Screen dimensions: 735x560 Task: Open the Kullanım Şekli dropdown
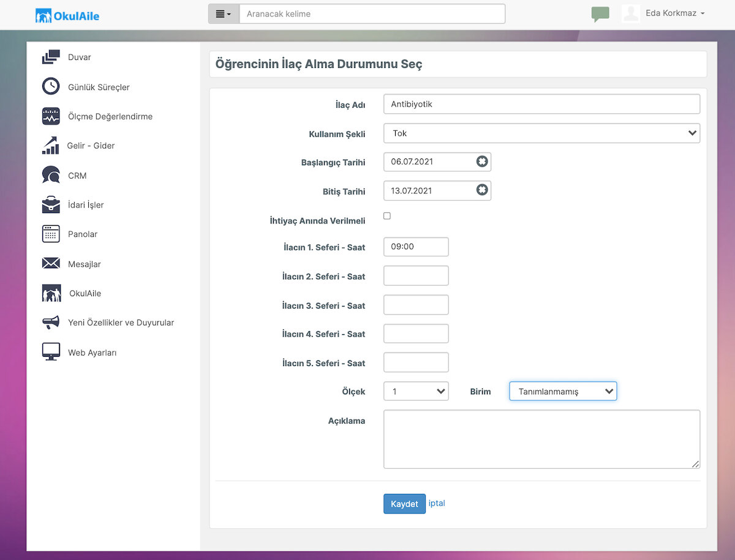541,133
